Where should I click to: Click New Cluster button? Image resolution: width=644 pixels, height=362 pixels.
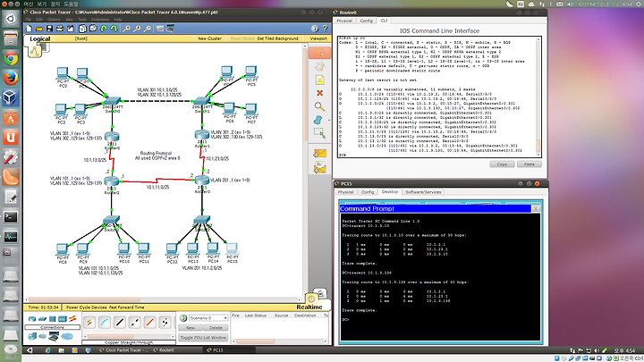pos(209,38)
